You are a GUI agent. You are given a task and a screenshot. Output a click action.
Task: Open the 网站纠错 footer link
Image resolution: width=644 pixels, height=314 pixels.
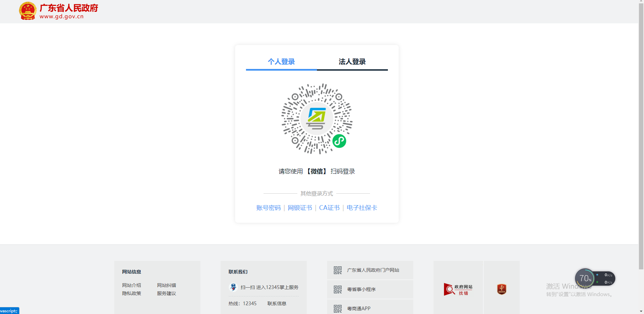pos(166,285)
